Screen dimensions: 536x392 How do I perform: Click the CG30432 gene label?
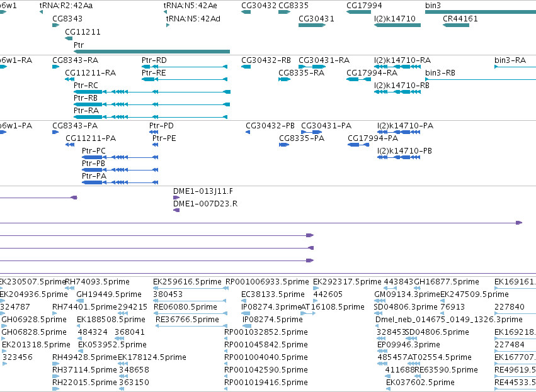tap(259, 6)
